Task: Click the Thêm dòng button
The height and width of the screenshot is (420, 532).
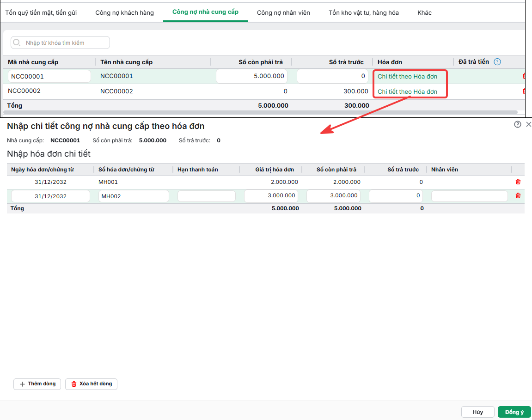Action: (37, 384)
